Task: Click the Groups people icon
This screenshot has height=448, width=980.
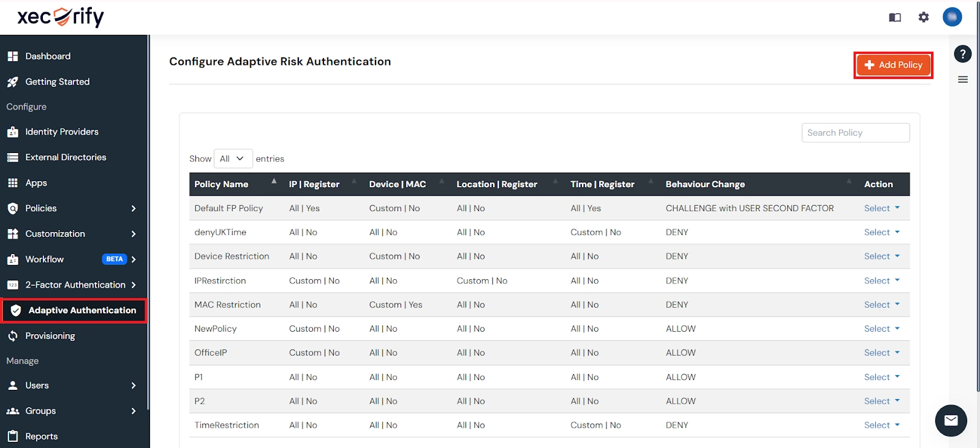Action: click(x=13, y=411)
